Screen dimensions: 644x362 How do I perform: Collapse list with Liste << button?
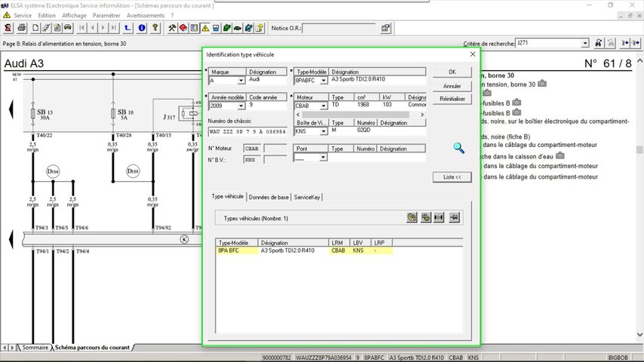(452, 177)
